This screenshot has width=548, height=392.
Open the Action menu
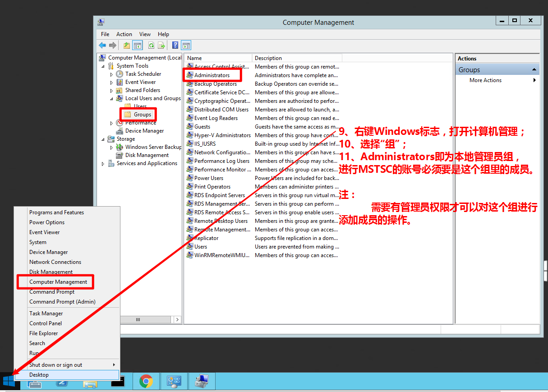click(x=124, y=34)
